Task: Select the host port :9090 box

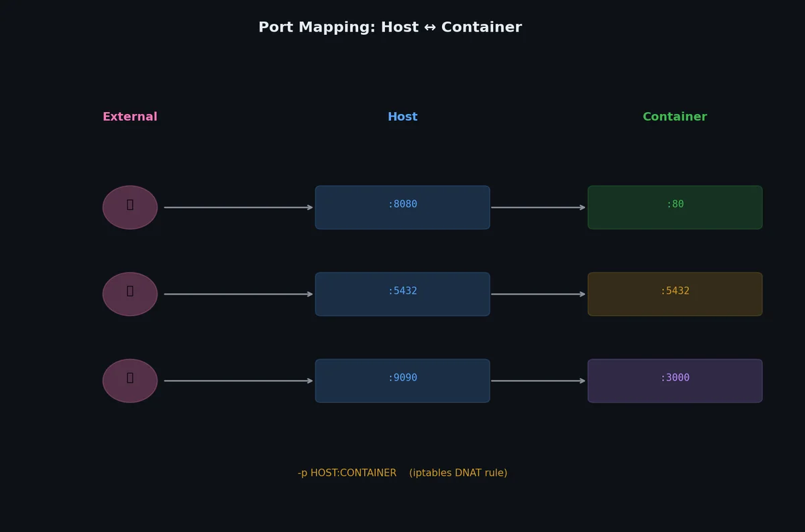Action: click(x=402, y=380)
